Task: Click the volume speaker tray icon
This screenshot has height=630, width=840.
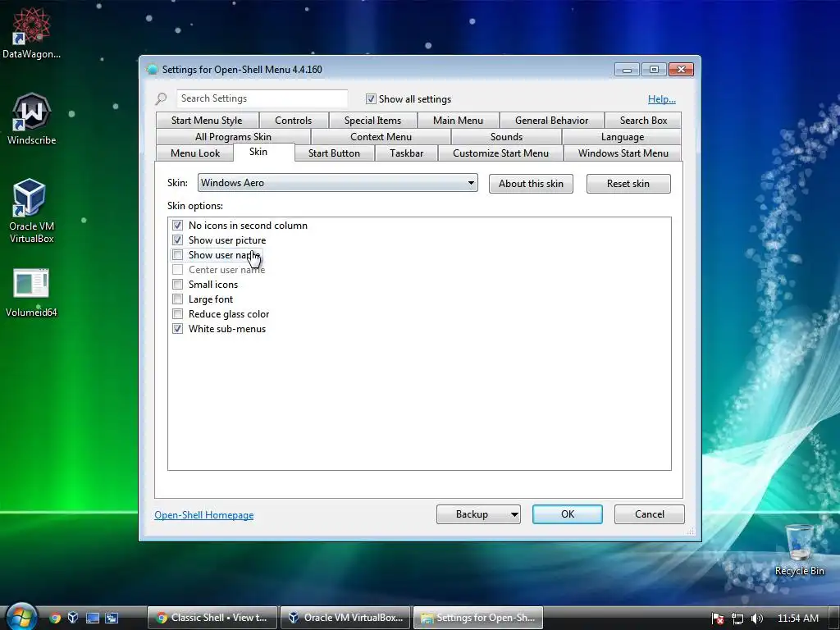Action: [x=756, y=619]
